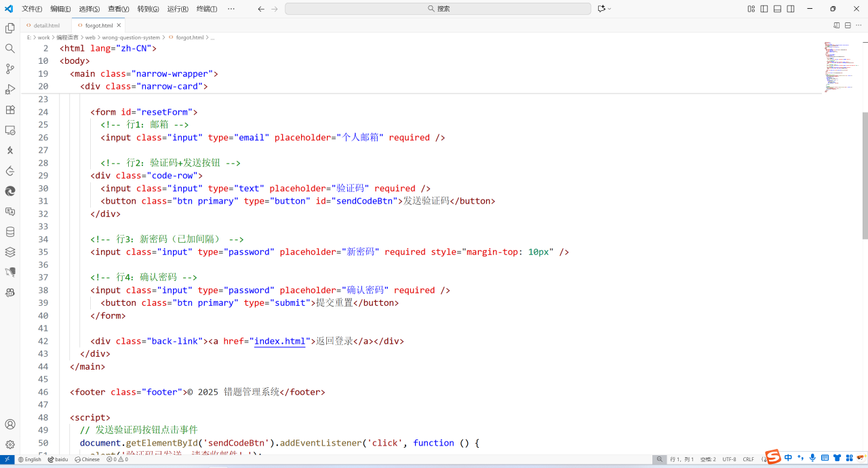
Task: Open Customize Layout icon
Action: 751,9
